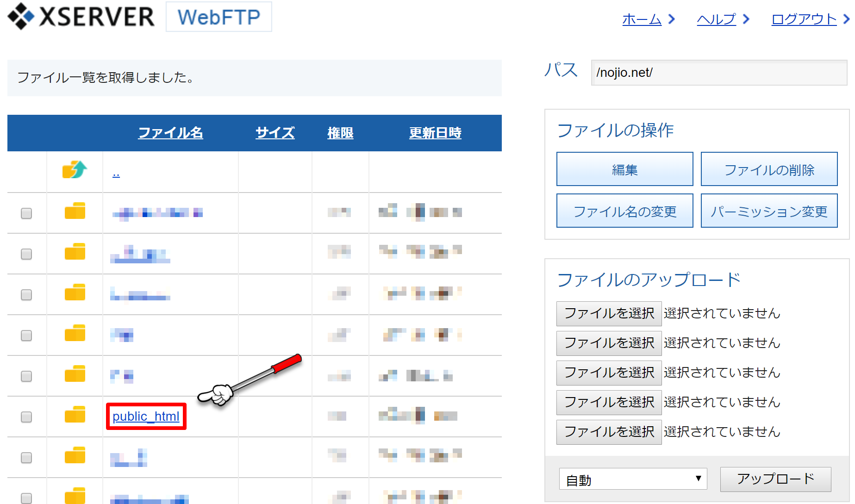Click the パス input field
Screen dimensions: 855x504
(719, 73)
